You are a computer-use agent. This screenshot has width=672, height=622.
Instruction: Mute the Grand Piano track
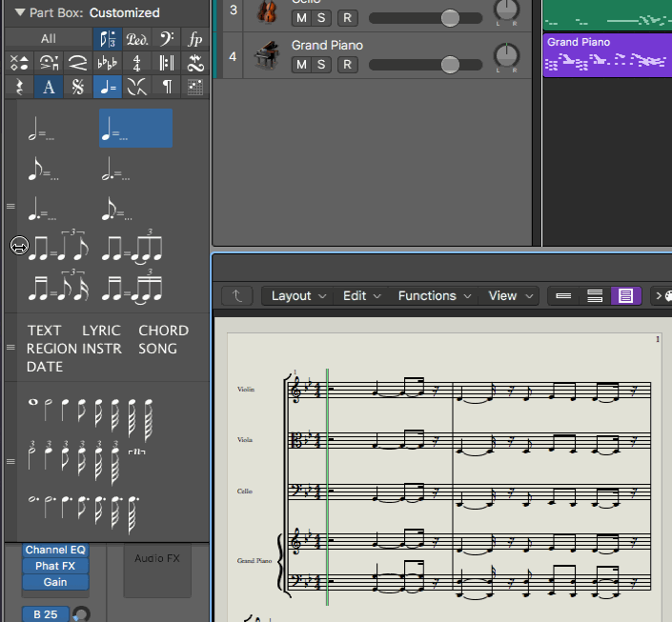tap(301, 65)
